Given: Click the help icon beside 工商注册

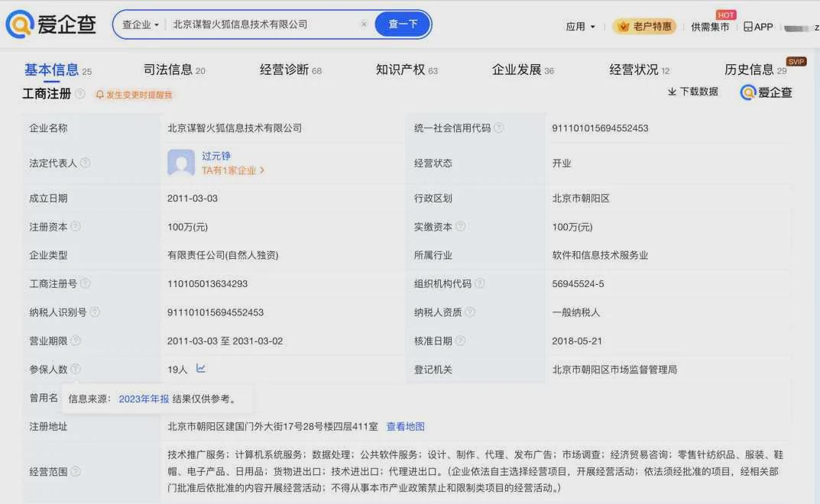Looking at the screenshot, I should point(80,94).
